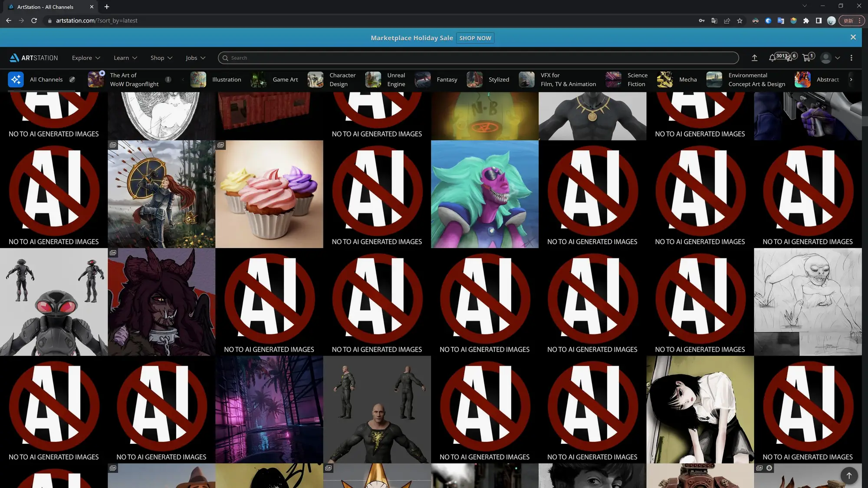The image size is (868, 488).
Task: Open the purple neon palm scene thumbnail
Action: [x=269, y=409]
